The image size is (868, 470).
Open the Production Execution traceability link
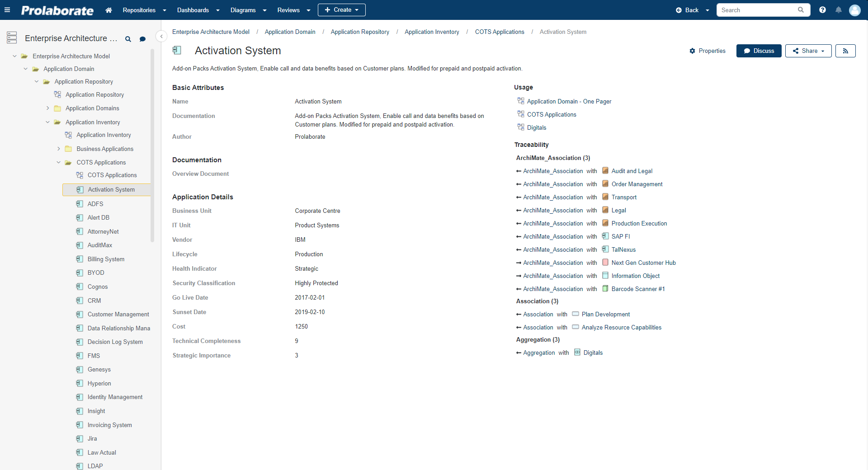tap(639, 223)
